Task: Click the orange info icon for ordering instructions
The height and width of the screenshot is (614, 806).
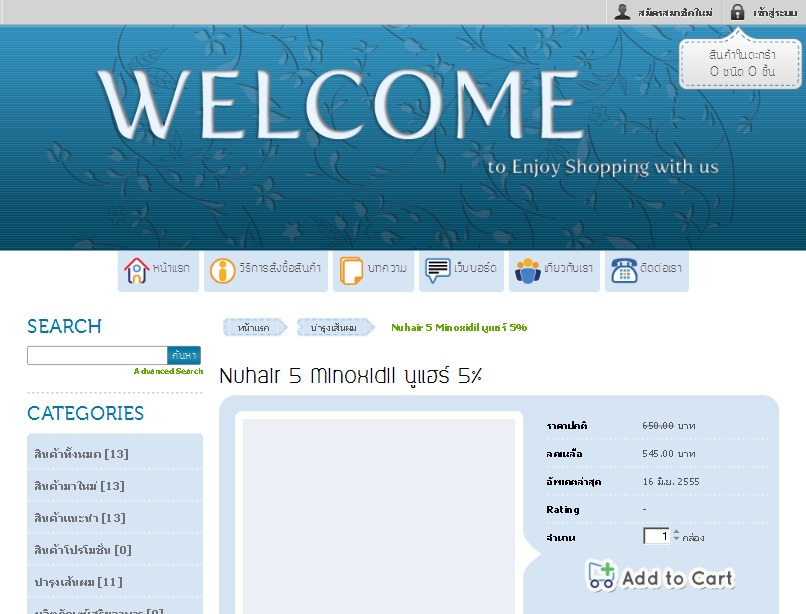Action: coord(223,270)
